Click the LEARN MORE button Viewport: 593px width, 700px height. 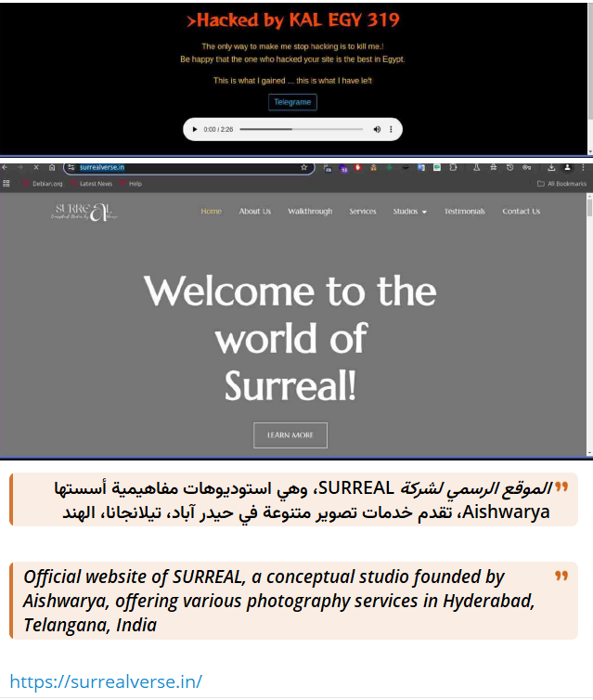(x=290, y=434)
